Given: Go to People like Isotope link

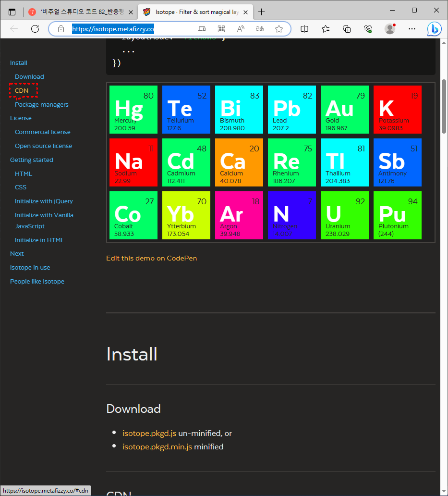Looking at the screenshot, I should click(37, 281).
